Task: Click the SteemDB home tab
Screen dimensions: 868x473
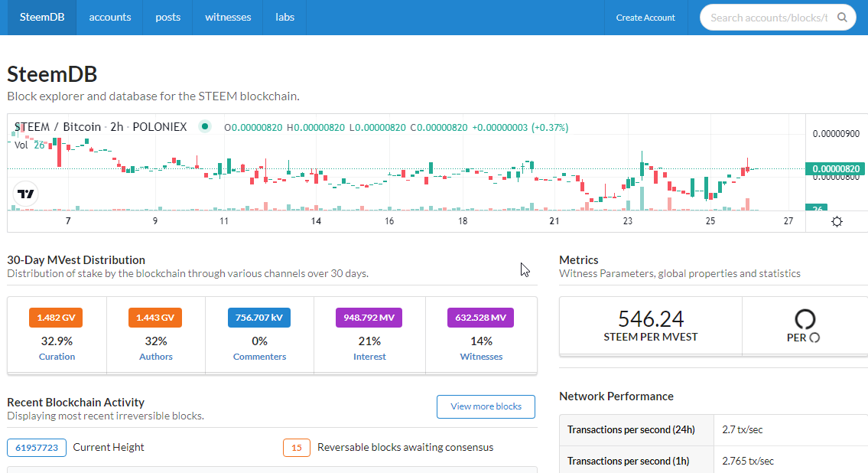Action: [x=42, y=17]
